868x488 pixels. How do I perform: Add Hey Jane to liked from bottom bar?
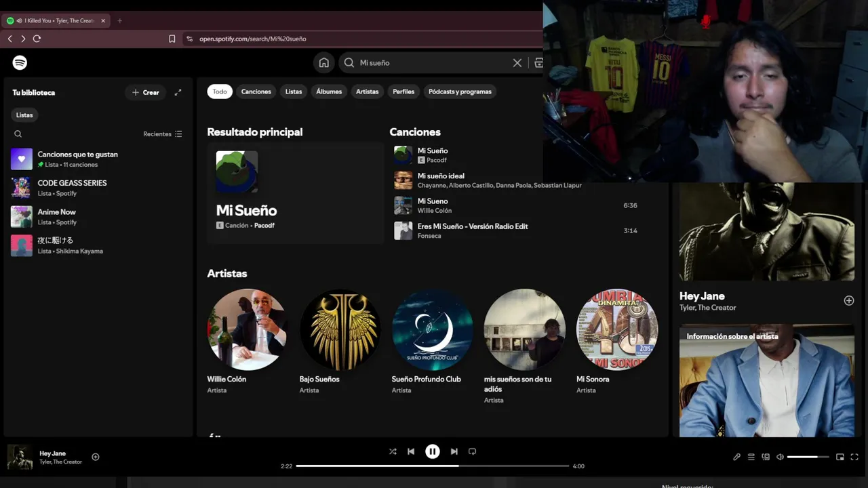coord(96,457)
